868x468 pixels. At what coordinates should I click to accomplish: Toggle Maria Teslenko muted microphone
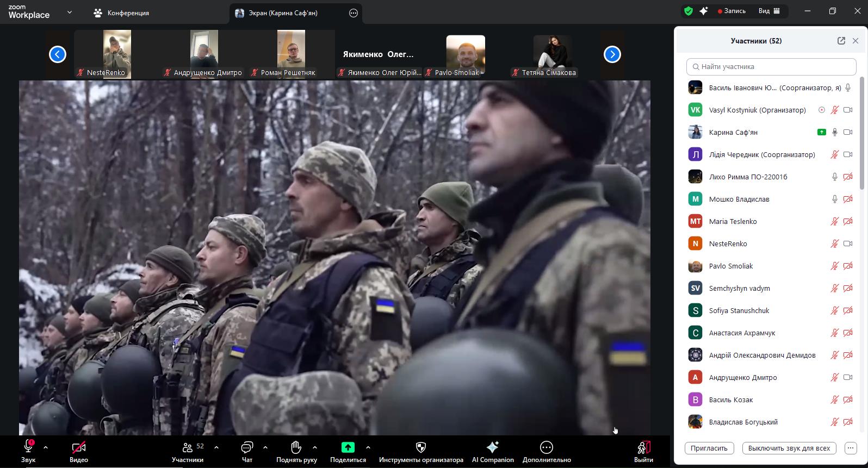pos(835,221)
